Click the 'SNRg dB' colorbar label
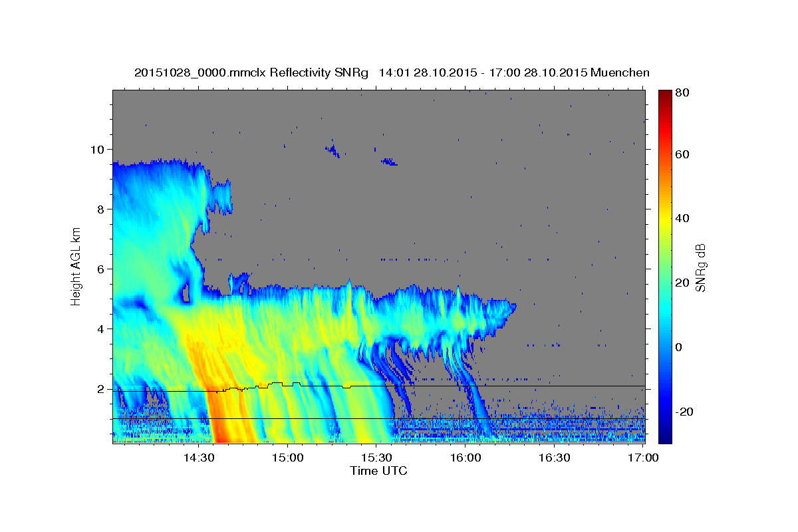This screenshot has width=798, height=532. [700, 267]
